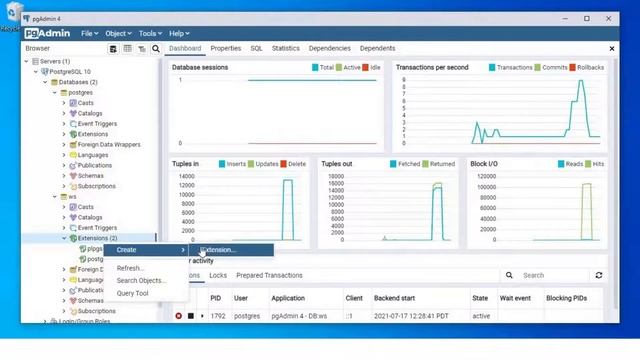
Task: Click the black cancel query square for PID 1792
Action: [191, 316]
